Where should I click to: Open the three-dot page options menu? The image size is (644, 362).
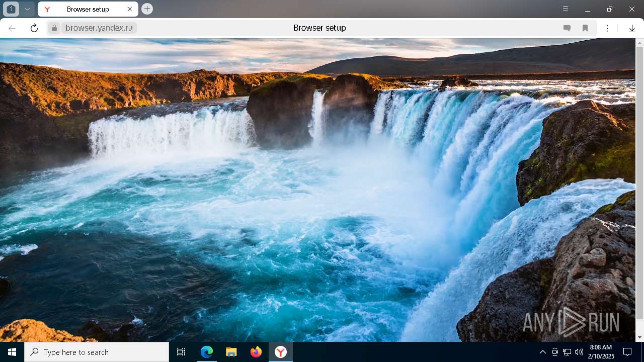607,28
